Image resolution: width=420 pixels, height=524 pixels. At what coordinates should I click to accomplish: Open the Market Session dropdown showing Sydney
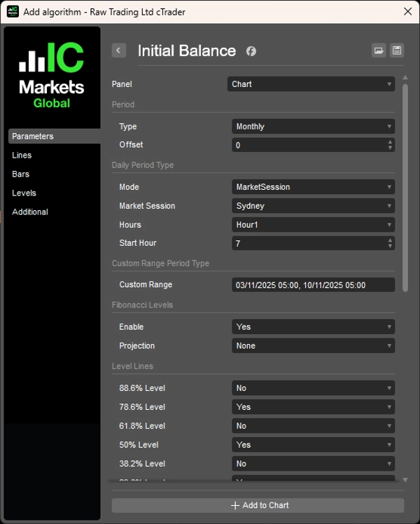(313, 206)
